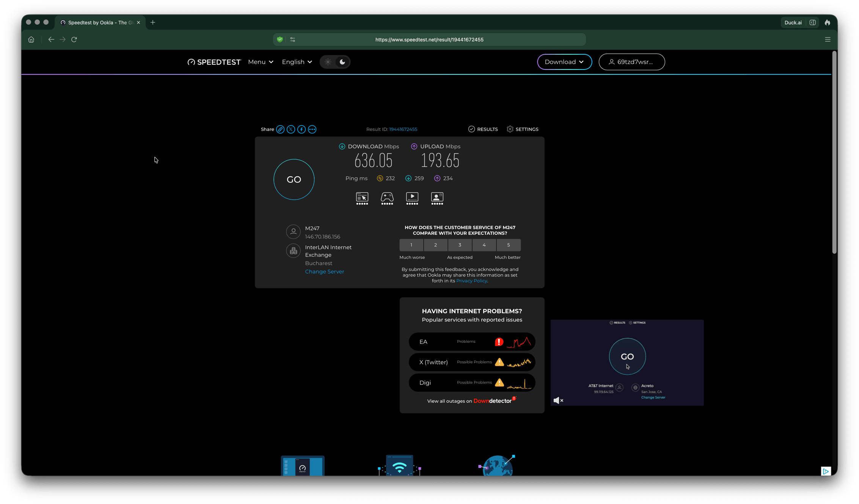Rate customer service 5 Much better
Viewport: 859px width, 504px height.
click(x=509, y=245)
